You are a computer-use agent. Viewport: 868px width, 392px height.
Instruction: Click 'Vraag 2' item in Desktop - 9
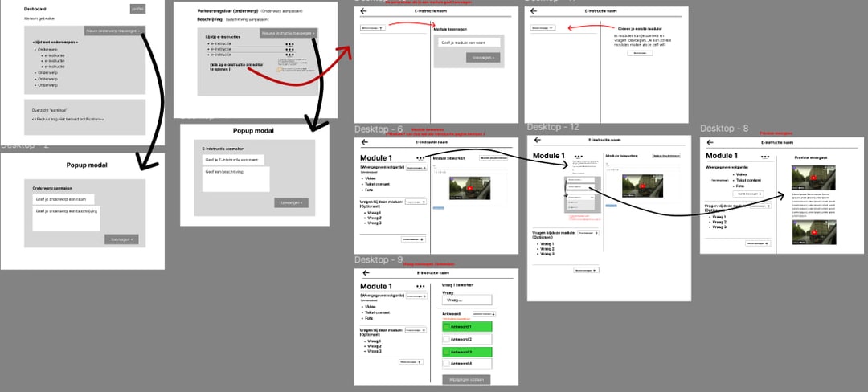point(375,346)
